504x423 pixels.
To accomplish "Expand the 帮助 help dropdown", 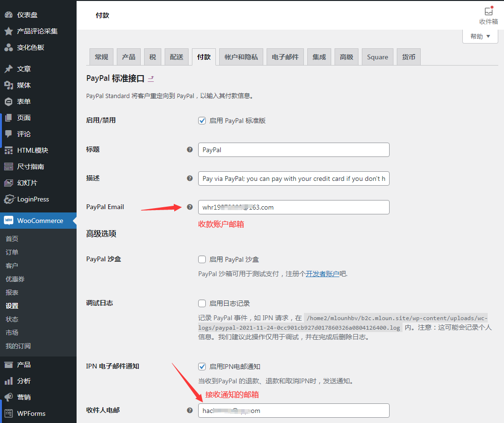I will (x=480, y=36).
